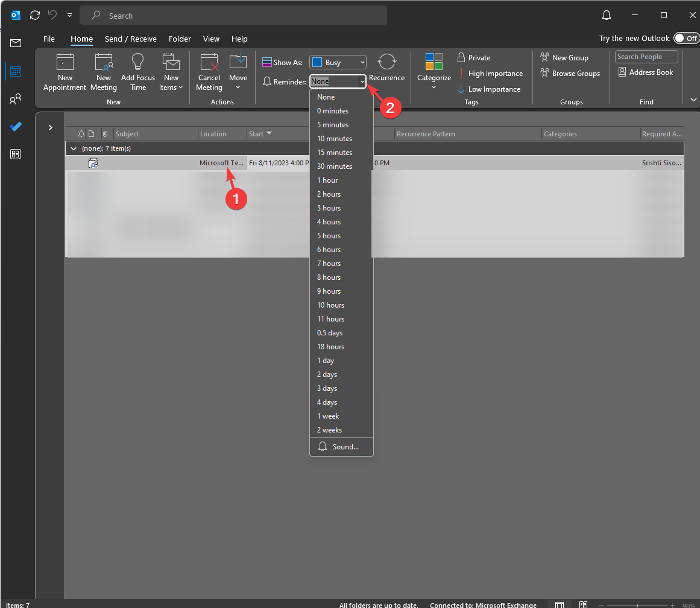Choose 2 weeks reminder
700x608 pixels.
point(341,429)
